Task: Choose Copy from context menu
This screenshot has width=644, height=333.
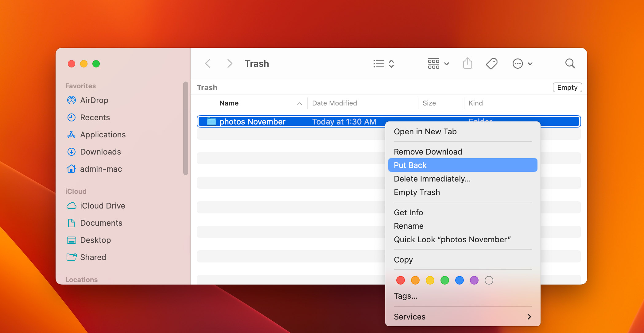Action: click(x=463, y=260)
